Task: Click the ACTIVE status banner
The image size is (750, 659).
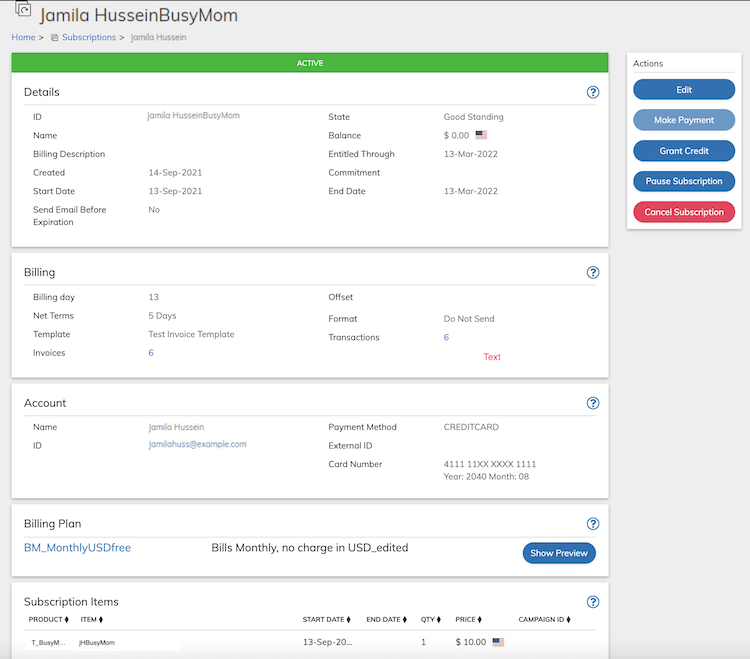Action: point(310,63)
